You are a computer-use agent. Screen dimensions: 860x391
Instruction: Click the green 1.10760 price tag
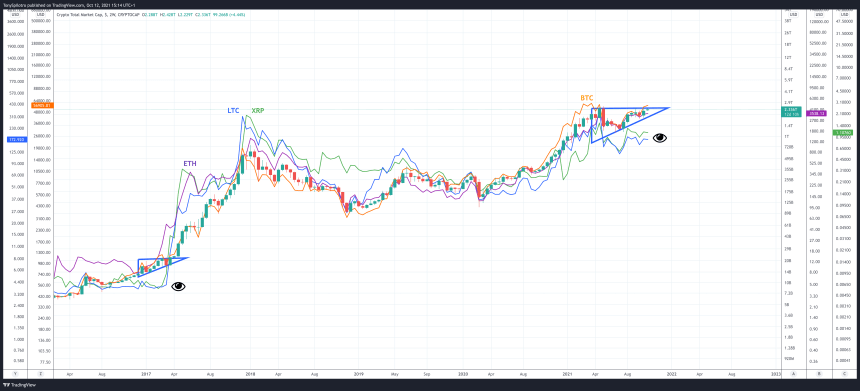(x=842, y=133)
